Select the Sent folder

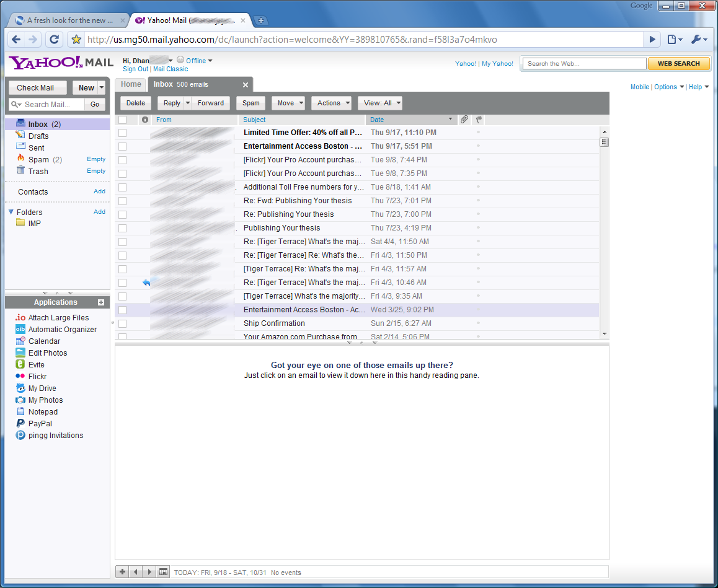point(36,148)
